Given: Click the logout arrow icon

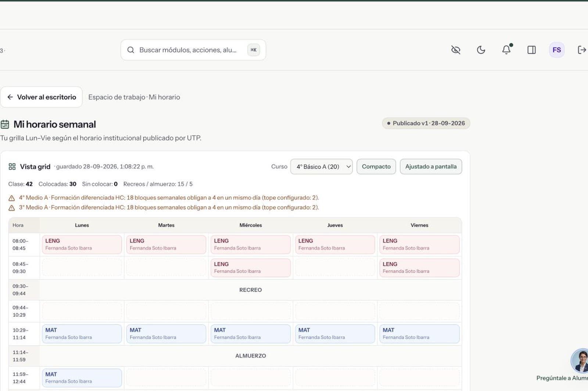Looking at the screenshot, I should [582, 50].
